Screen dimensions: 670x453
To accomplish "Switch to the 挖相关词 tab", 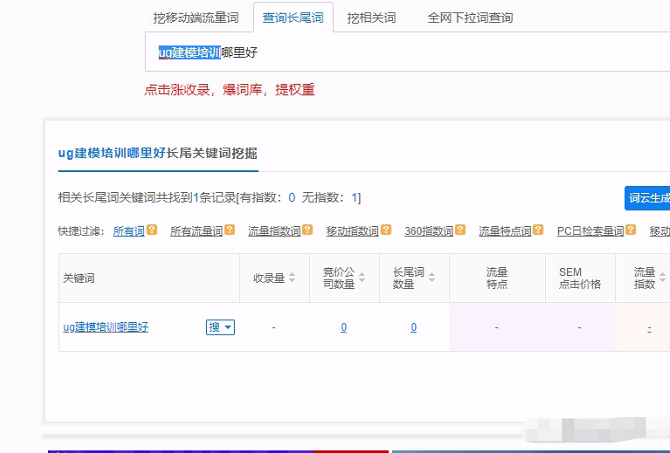I will (x=371, y=18).
